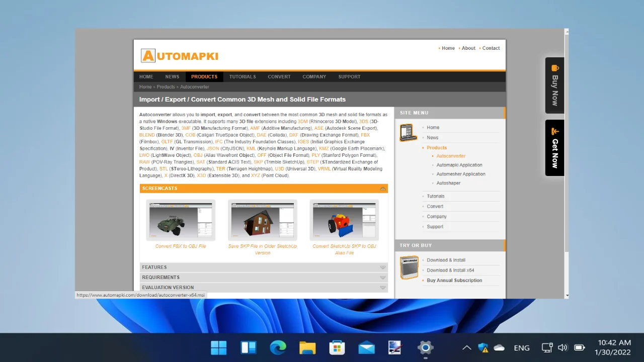Click Save SKP File in Older SketchUp link
This screenshot has height=362, width=644.
(263, 249)
